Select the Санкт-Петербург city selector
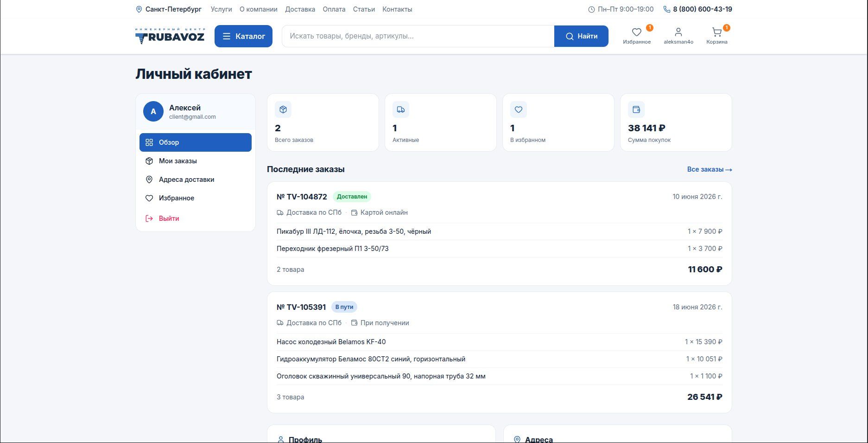The width and height of the screenshot is (868, 443). point(169,9)
